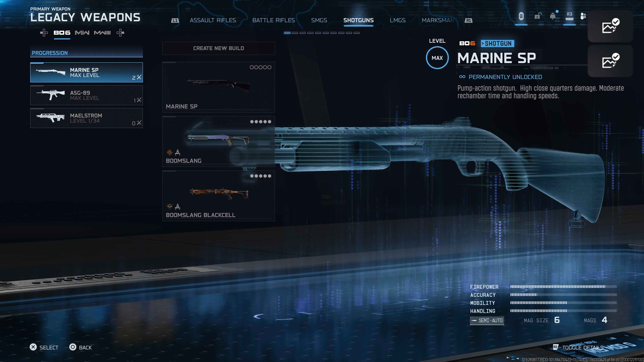
Task: Click the infinity icon beside Permanently Unlocked
Action: coord(462,77)
